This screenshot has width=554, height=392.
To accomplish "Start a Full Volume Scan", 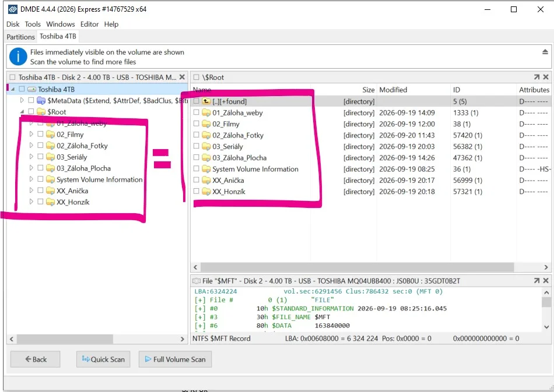I will pos(176,359).
